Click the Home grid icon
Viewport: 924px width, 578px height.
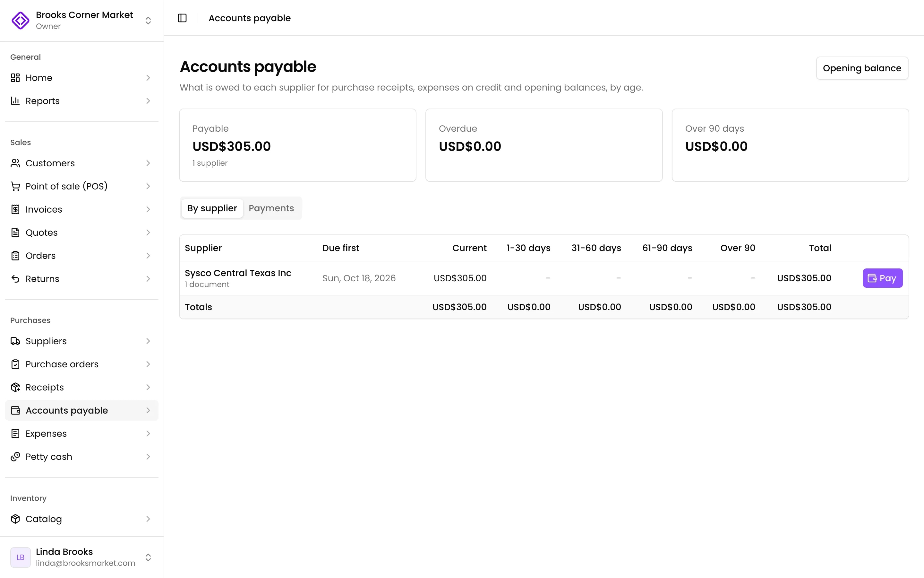click(15, 78)
